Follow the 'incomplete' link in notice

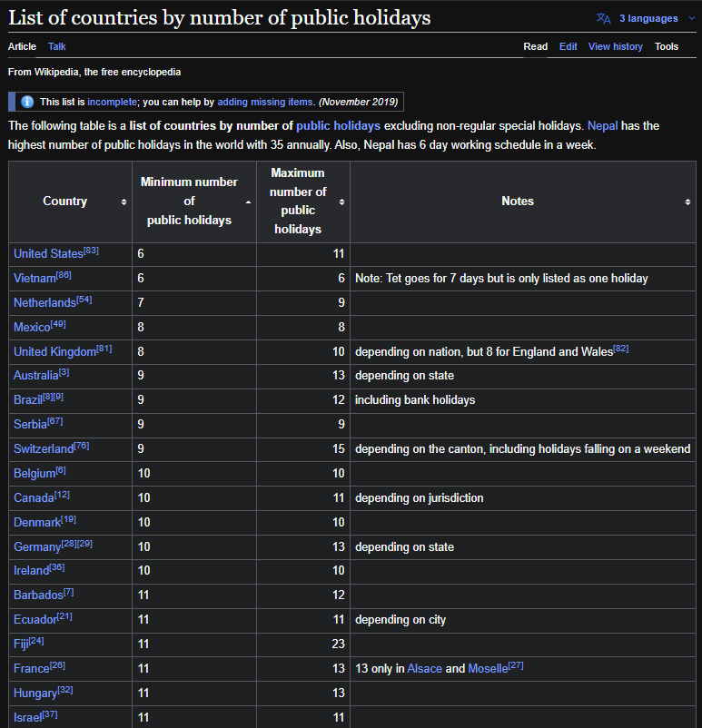pyautogui.click(x=112, y=102)
